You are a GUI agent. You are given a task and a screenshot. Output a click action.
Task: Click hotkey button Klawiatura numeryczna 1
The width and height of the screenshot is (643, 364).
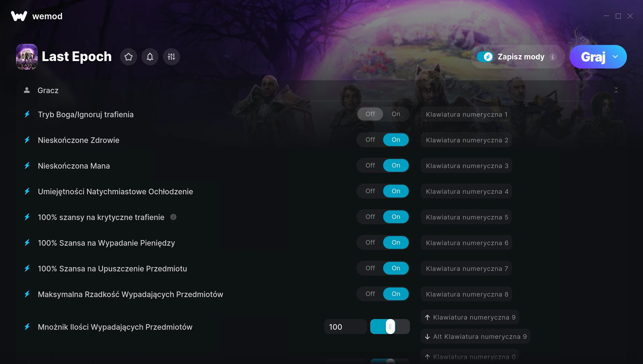(466, 114)
